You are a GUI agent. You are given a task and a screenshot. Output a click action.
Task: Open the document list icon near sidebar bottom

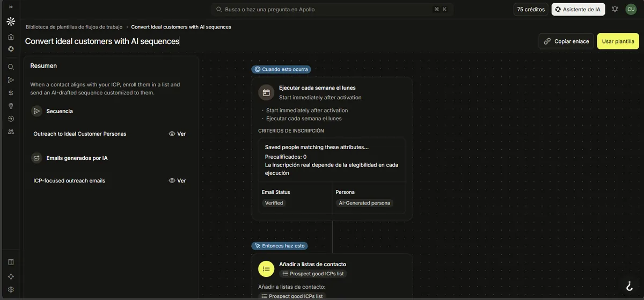coord(11,262)
